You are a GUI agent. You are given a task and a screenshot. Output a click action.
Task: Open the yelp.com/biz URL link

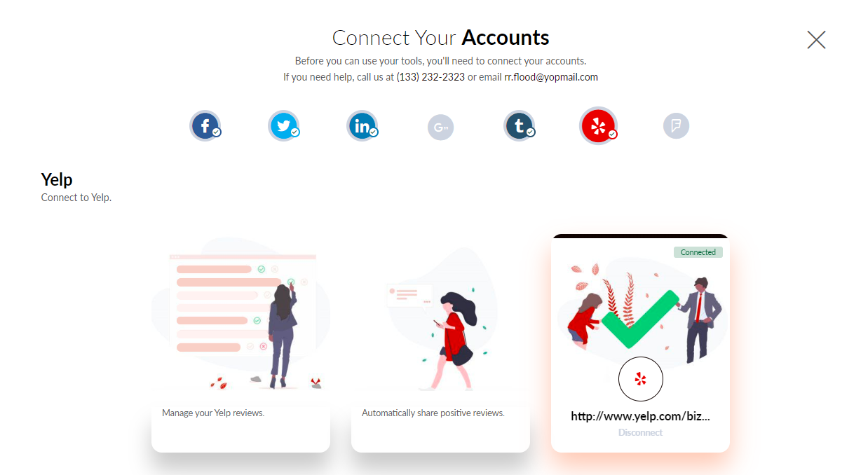tap(641, 416)
